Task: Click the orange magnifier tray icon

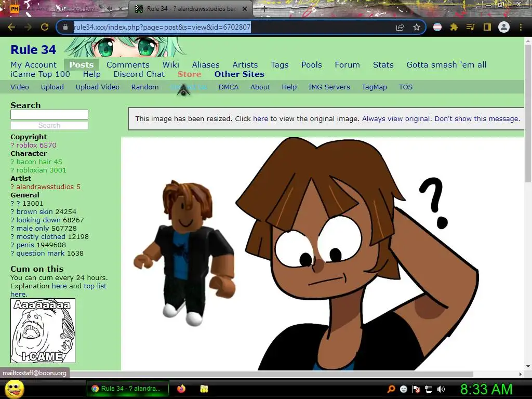Action: pyautogui.click(x=391, y=389)
